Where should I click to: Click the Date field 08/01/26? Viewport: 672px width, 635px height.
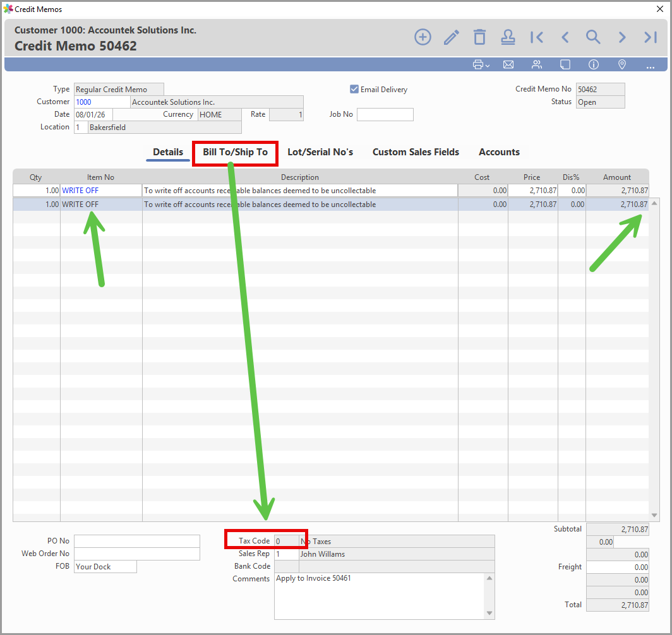click(93, 115)
